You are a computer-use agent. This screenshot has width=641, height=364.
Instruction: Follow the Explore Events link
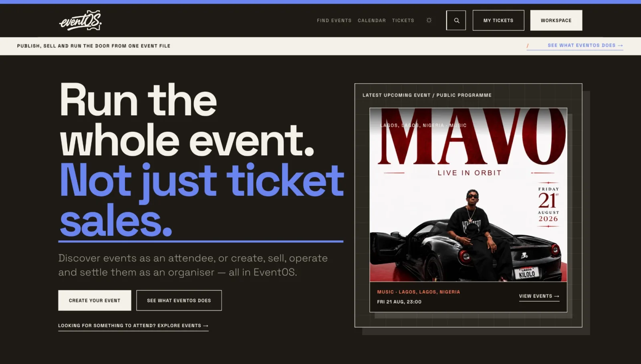[x=133, y=326]
